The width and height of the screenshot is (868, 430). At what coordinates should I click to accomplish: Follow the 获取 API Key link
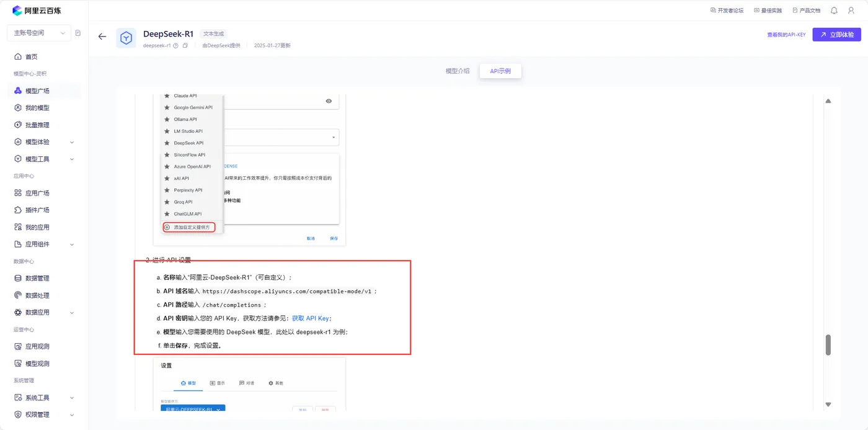point(311,318)
